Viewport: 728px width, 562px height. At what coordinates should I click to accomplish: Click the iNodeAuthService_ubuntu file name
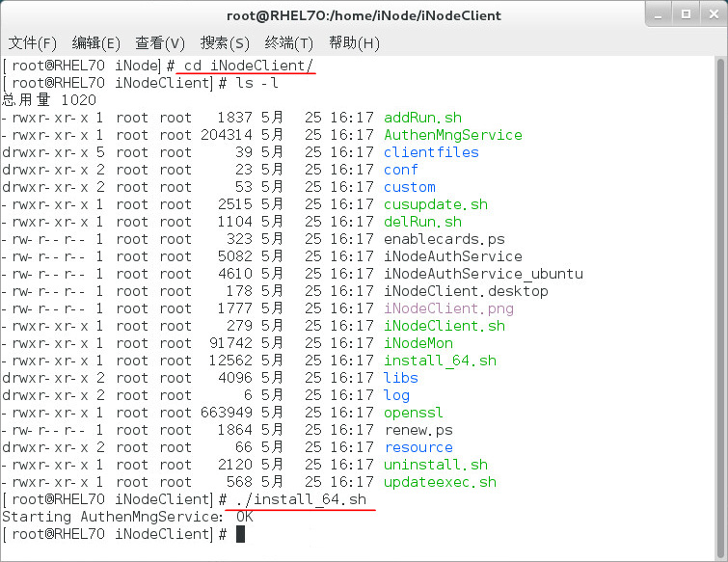click(x=483, y=274)
